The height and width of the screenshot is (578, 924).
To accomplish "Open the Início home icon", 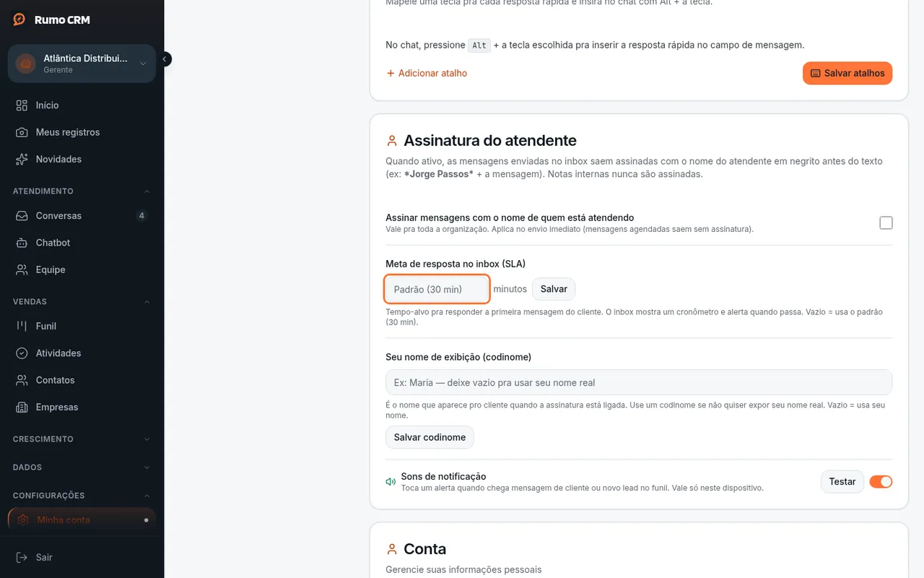I will 22,105.
